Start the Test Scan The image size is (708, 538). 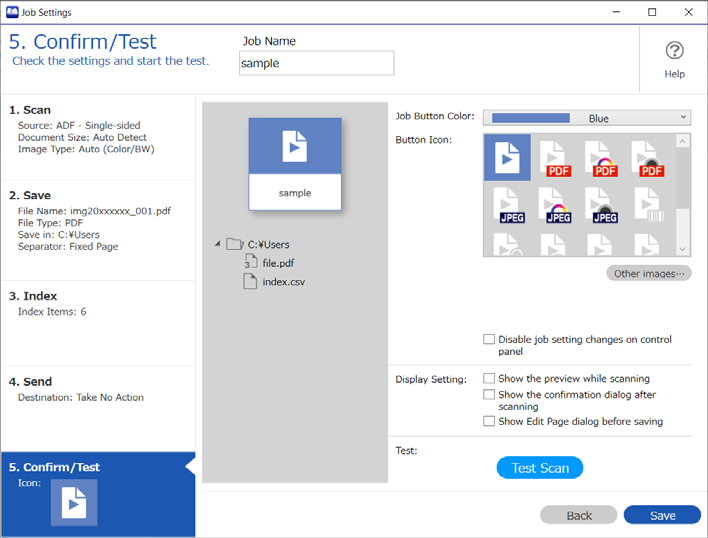click(540, 468)
